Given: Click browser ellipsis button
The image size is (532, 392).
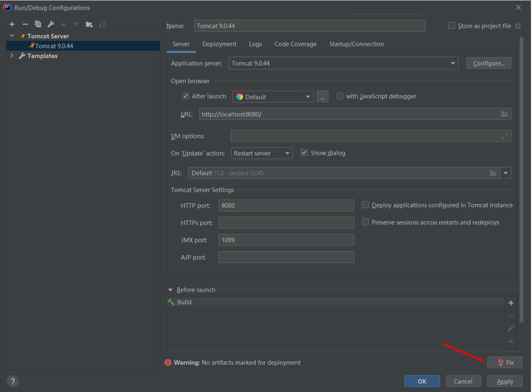Looking at the screenshot, I should point(322,97).
